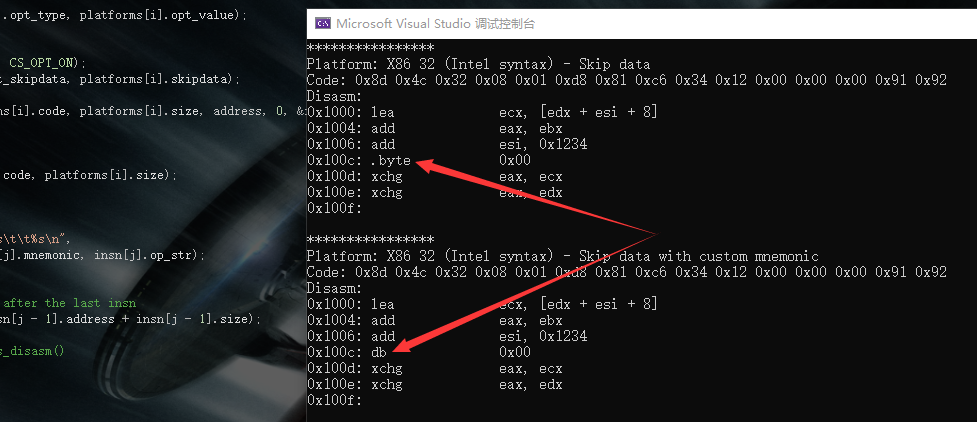Click the second 'Disasm:' label
The image size is (977, 422).
click(334, 288)
